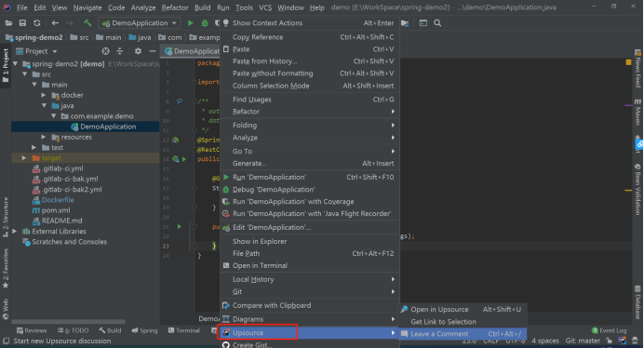Choose Compare with Clipboard menu item
644x348 pixels.
coord(310,305)
